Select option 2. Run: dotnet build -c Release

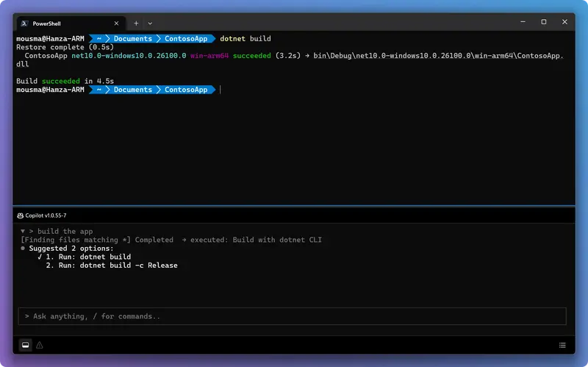coord(112,266)
